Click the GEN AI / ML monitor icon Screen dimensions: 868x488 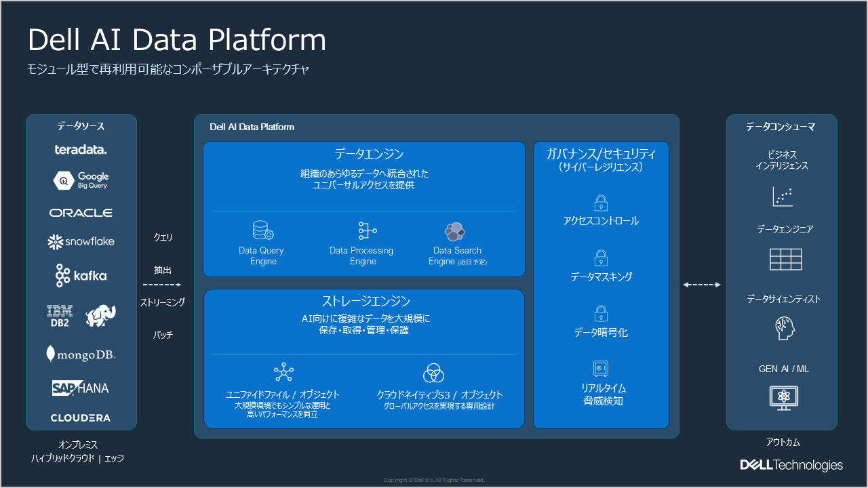[x=784, y=397]
